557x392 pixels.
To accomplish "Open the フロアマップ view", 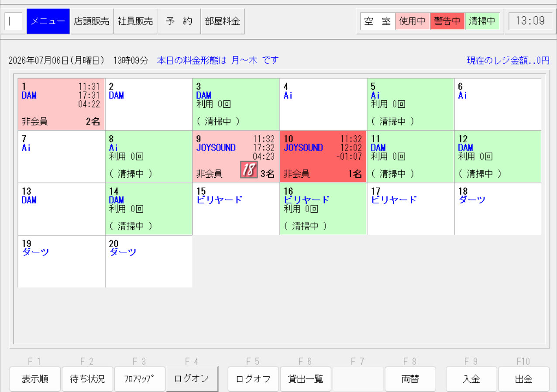I will click(x=140, y=379).
